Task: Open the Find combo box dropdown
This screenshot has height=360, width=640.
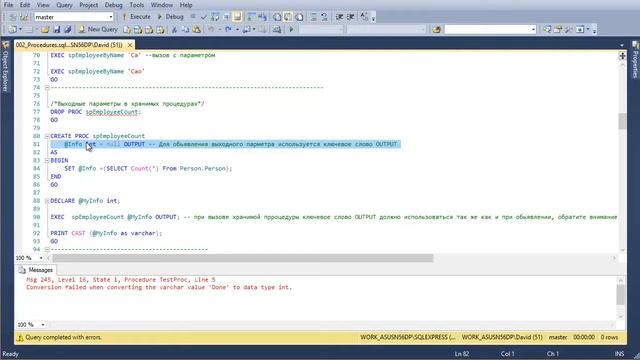Action: tap(533, 29)
